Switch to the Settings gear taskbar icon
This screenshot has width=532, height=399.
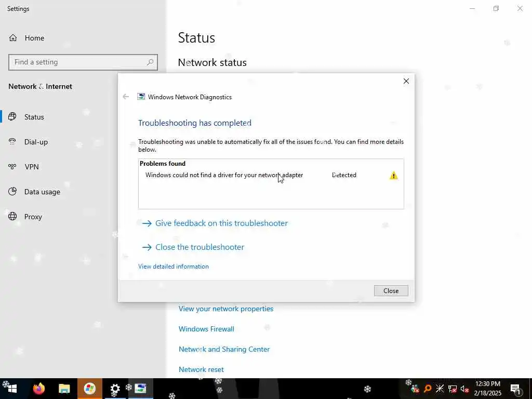point(115,389)
